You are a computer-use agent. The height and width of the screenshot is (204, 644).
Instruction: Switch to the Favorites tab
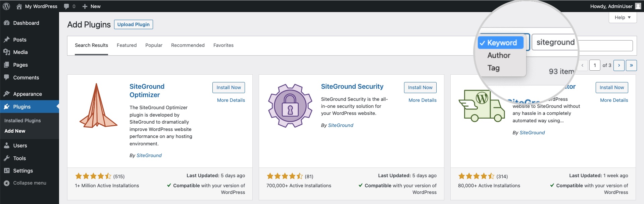(223, 45)
